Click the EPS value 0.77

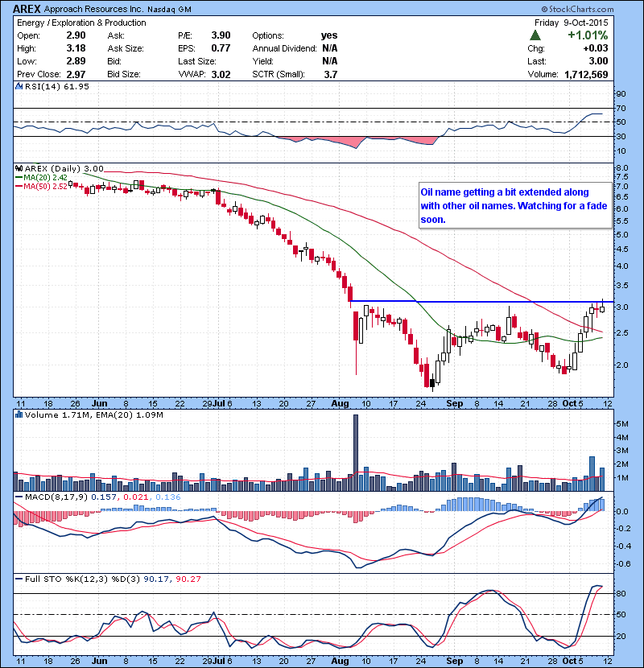tap(221, 48)
